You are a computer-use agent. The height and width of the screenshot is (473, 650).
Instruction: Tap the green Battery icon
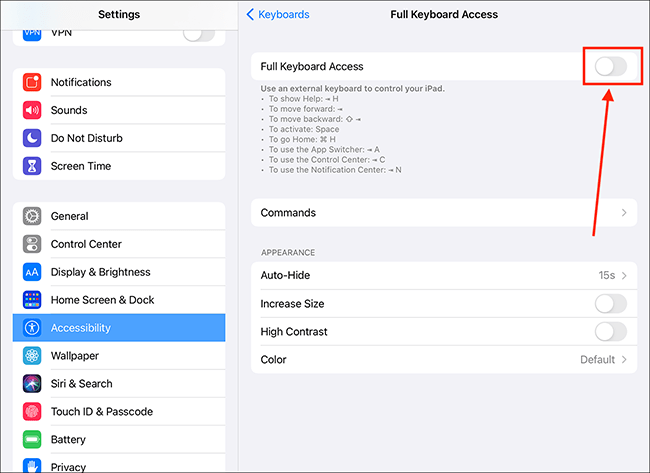tap(32, 439)
